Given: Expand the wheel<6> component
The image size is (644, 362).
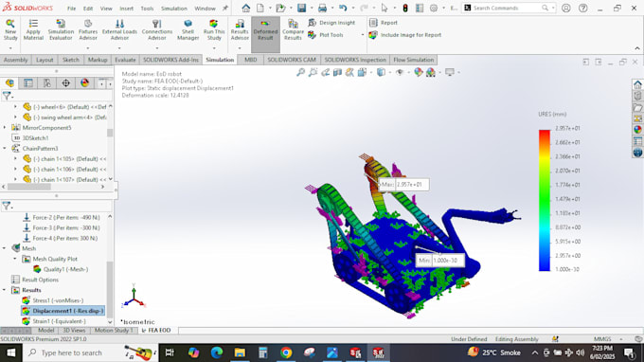Looking at the screenshot, I should (x=15, y=107).
